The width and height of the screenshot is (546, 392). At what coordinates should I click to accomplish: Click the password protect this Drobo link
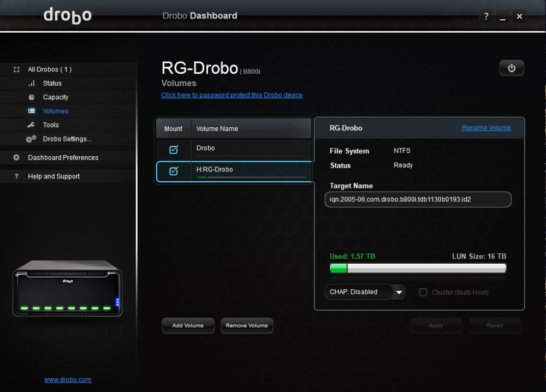pos(232,95)
